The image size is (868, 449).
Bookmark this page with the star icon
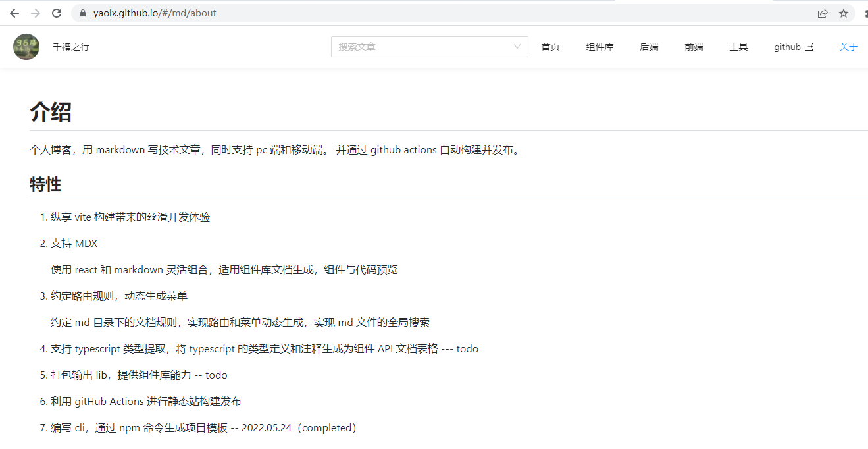[844, 13]
